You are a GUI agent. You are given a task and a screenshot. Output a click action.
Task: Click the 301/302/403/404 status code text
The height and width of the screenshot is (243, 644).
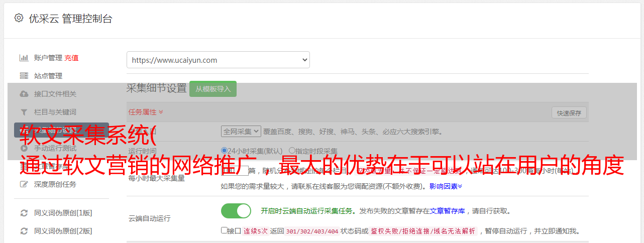click(312, 231)
